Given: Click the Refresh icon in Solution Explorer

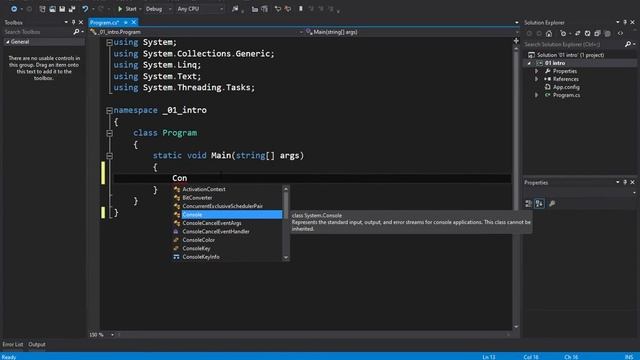Looking at the screenshot, I should 587,33.
